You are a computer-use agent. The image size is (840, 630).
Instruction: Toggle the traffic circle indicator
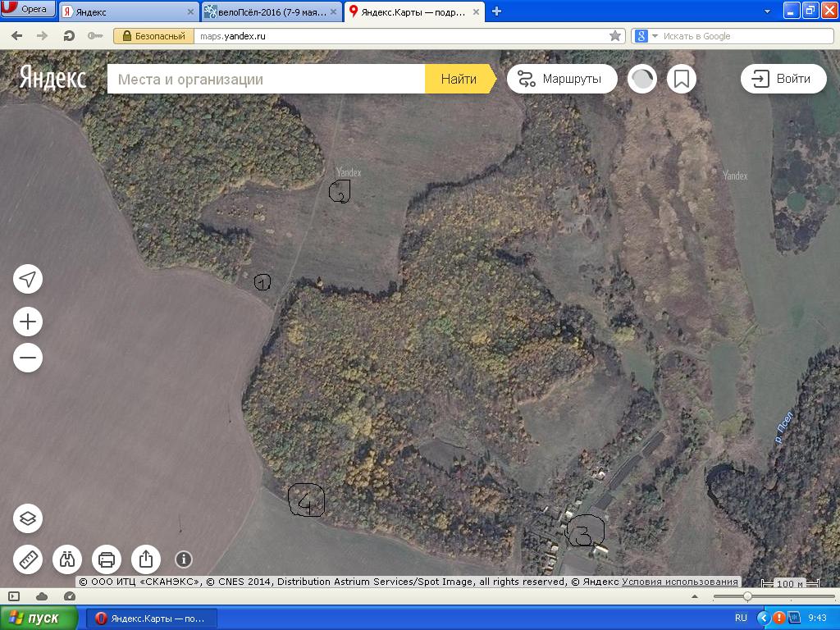pyautogui.click(x=642, y=79)
